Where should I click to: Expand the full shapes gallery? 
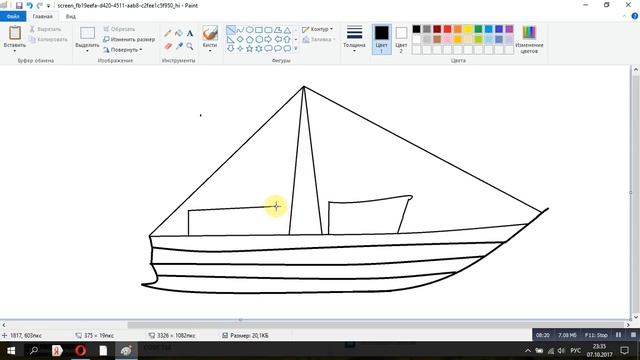coord(296,49)
